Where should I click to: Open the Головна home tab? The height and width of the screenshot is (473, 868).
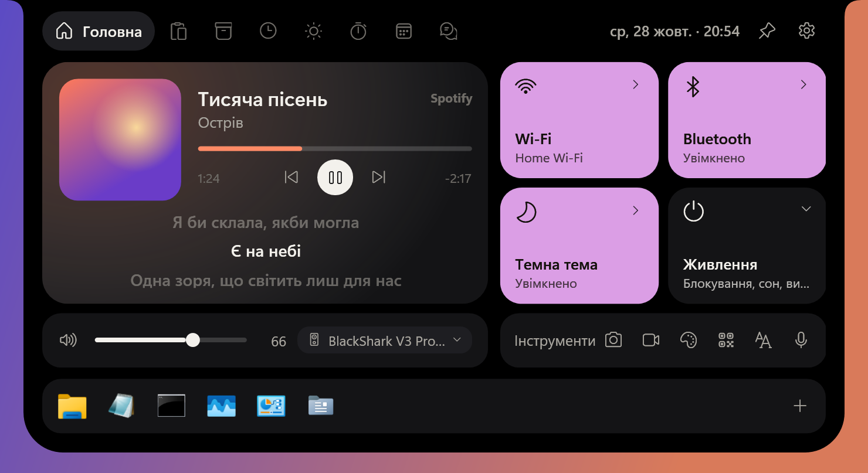(x=99, y=31)
